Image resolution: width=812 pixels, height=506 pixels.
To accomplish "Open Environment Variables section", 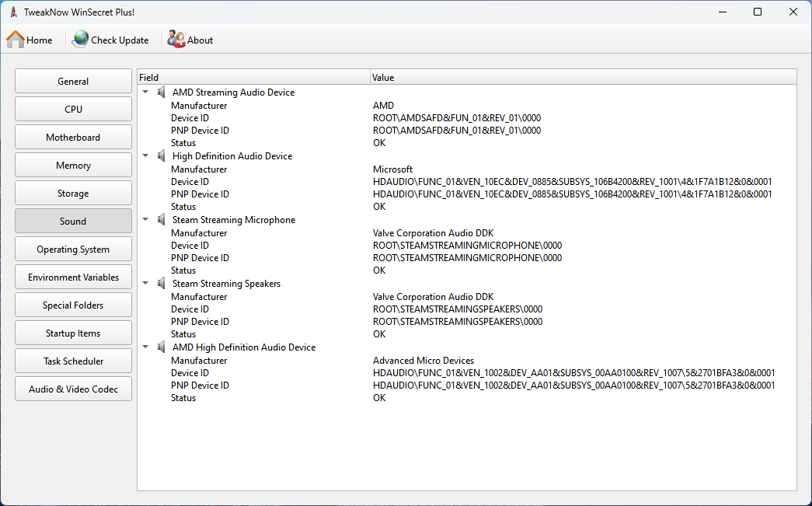I will click(73, 277).
